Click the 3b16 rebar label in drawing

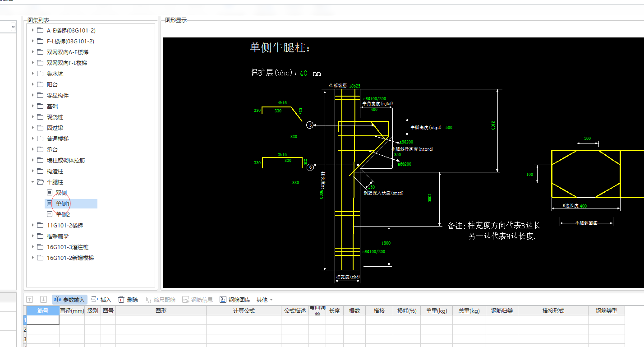tap(282, 155)
